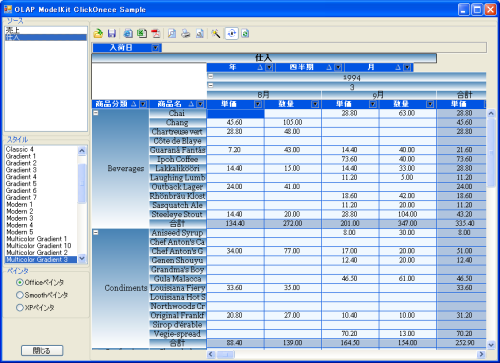Save with the floppy disk icon
The width and height of the screenshot is (500, 363).
112,33
